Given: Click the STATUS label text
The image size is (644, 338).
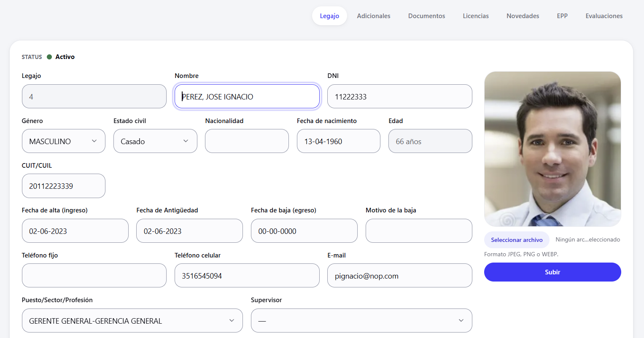Looking at the screenshot, I should [x=32, y=57].
